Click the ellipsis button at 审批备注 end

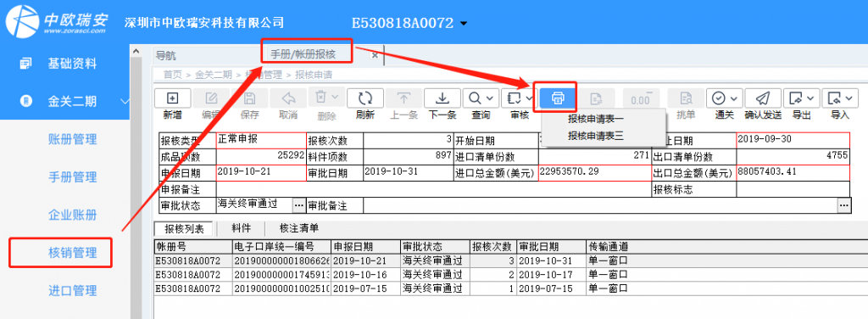(843, 205)
